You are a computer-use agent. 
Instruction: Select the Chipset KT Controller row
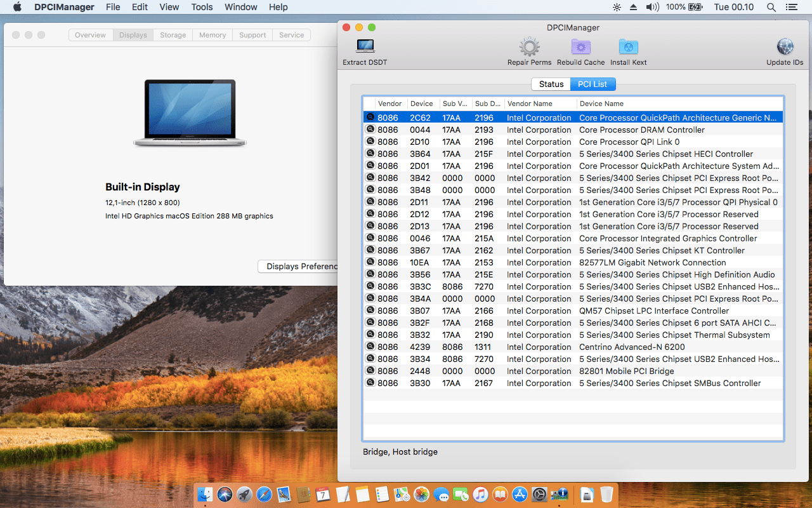point(573,250)
